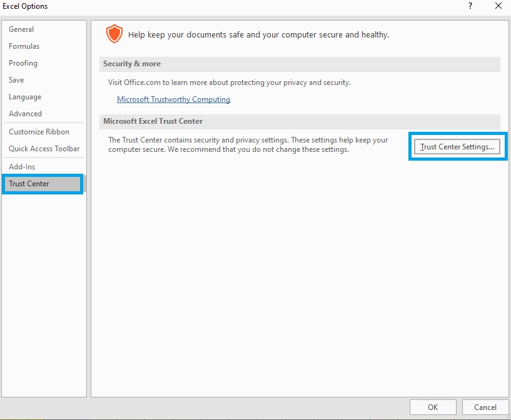
Task: Open Quick Access Toolbar options
Action: (44, 149)
